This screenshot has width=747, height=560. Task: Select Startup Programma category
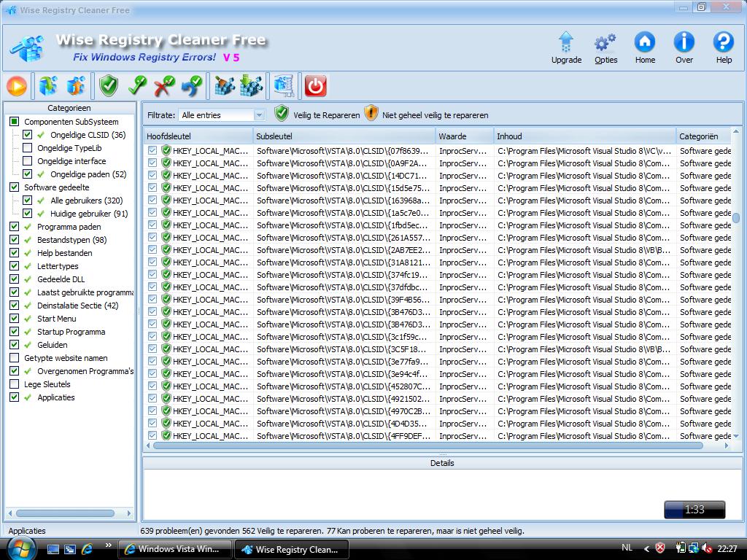coord(71,332)
